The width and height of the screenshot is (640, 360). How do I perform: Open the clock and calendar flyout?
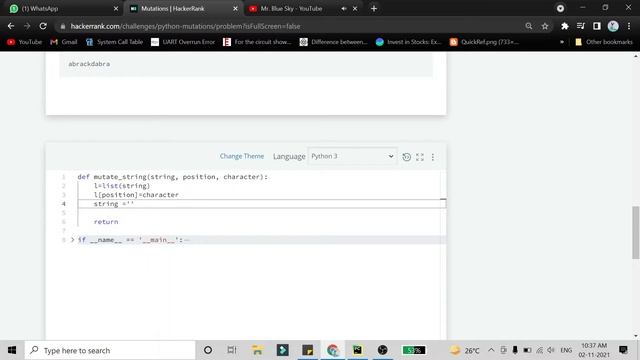[x=594, y=350]
